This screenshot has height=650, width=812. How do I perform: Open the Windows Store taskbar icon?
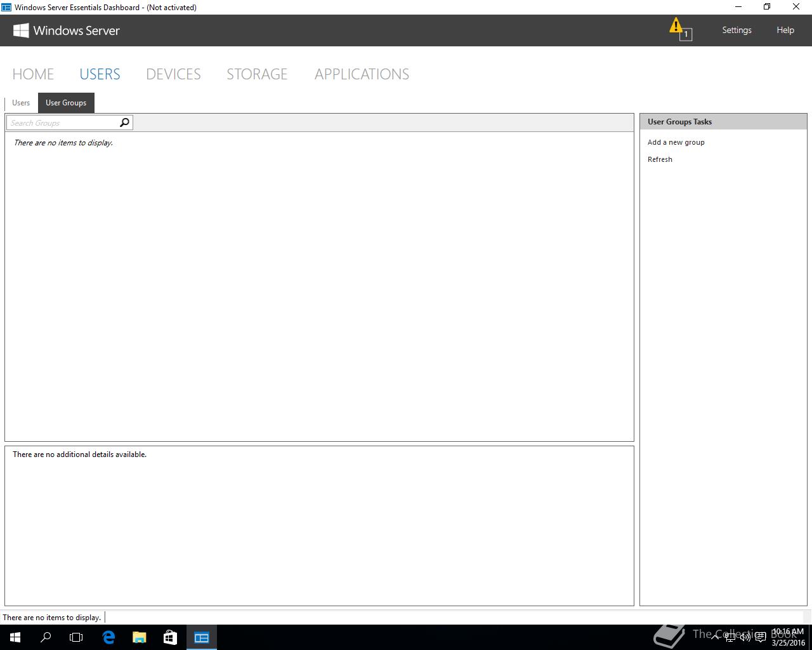point(170,637)
